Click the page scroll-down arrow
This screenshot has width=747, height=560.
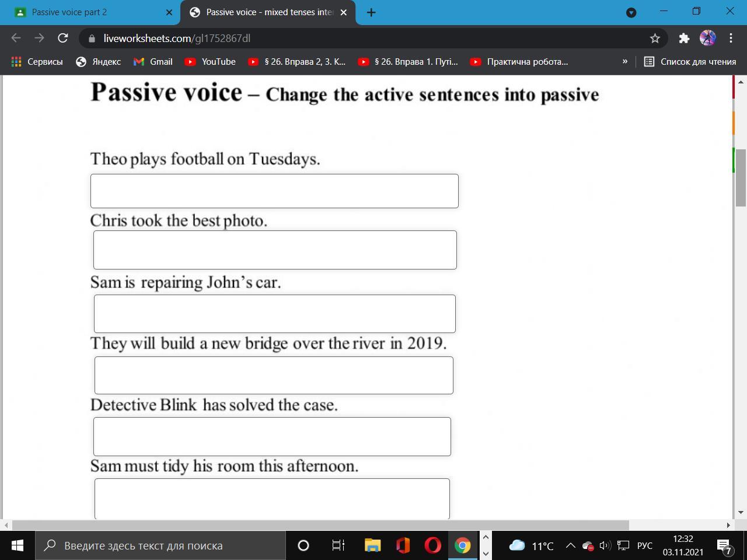coord(741,512)
